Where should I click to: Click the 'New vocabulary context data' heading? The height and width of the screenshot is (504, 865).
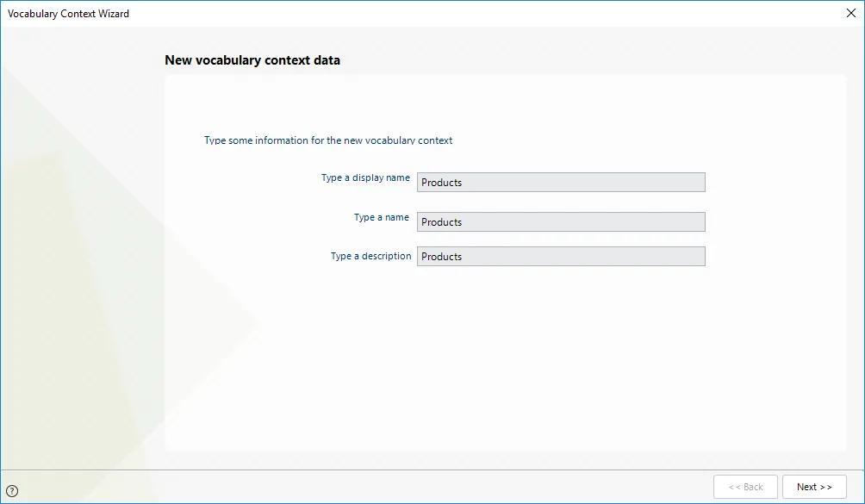click(252, 60)
